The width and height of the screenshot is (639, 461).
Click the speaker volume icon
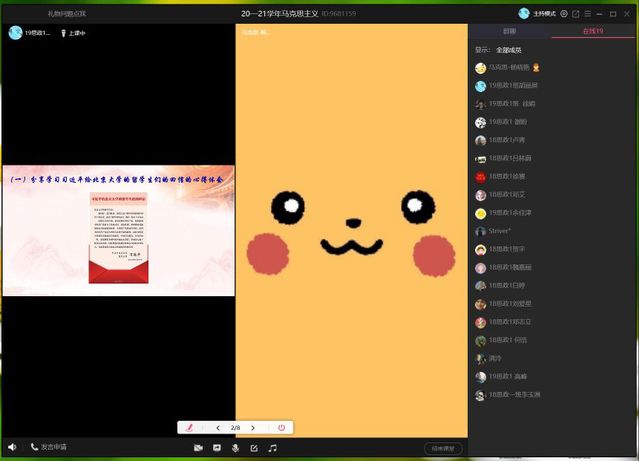click(12, 447)
